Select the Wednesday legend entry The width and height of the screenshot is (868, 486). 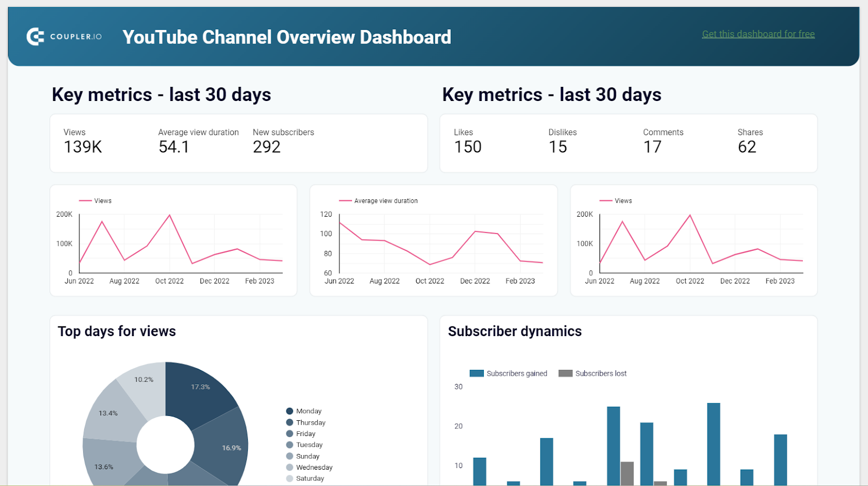(309, 468)
